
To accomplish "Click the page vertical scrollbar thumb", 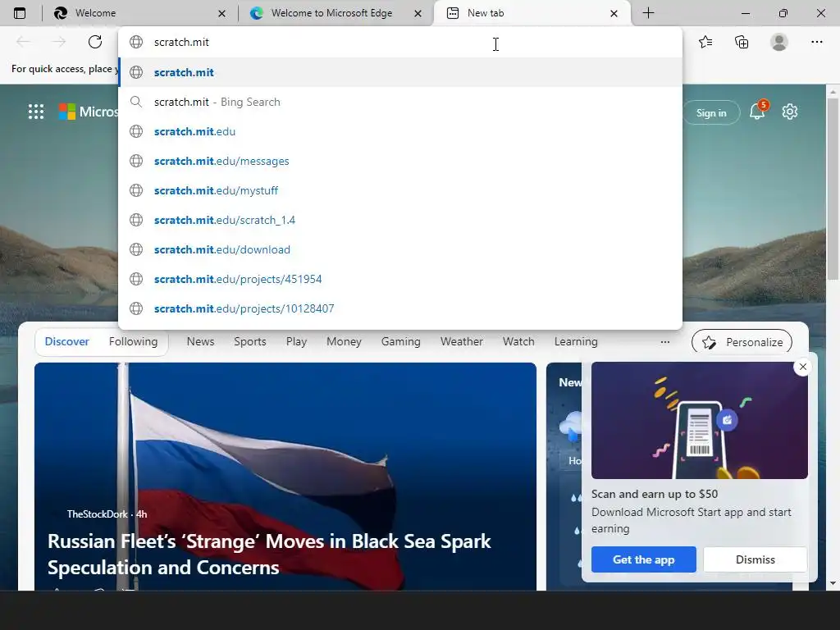I will 833,189.
